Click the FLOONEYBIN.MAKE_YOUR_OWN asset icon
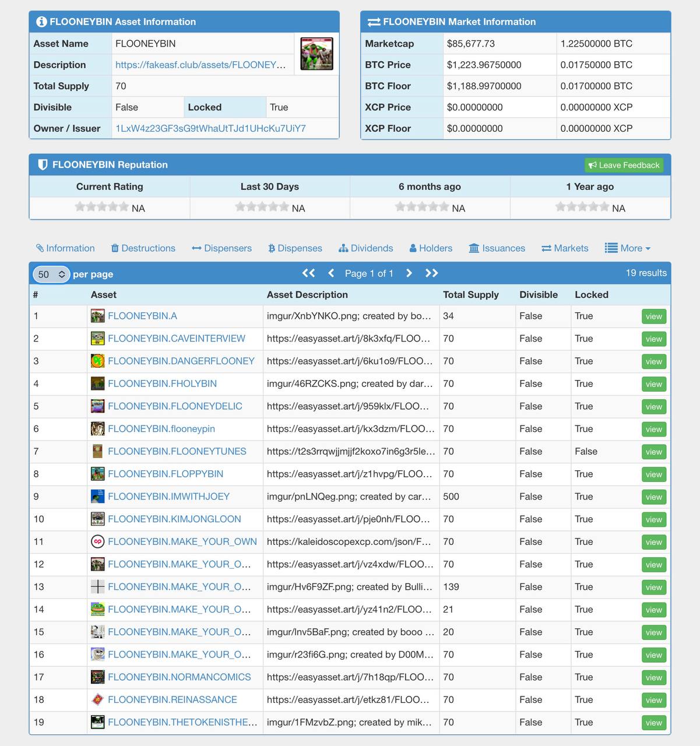 [x=98, y=542]
